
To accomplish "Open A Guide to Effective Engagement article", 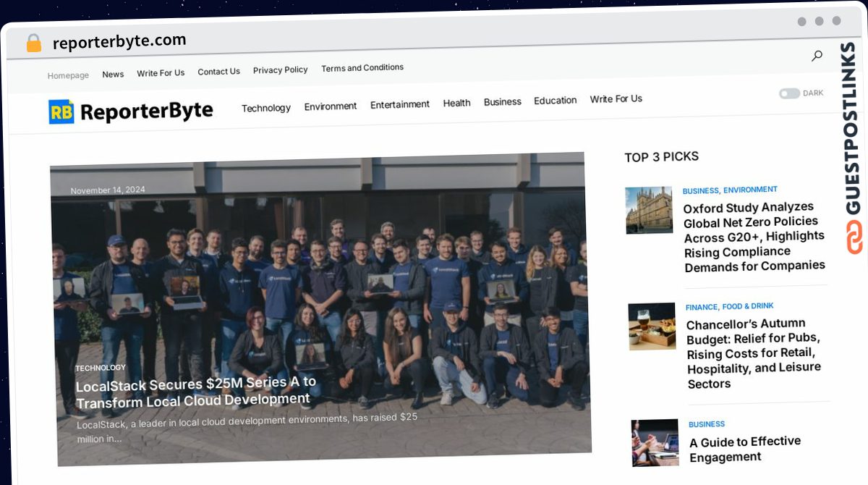I will pos(745,449).
